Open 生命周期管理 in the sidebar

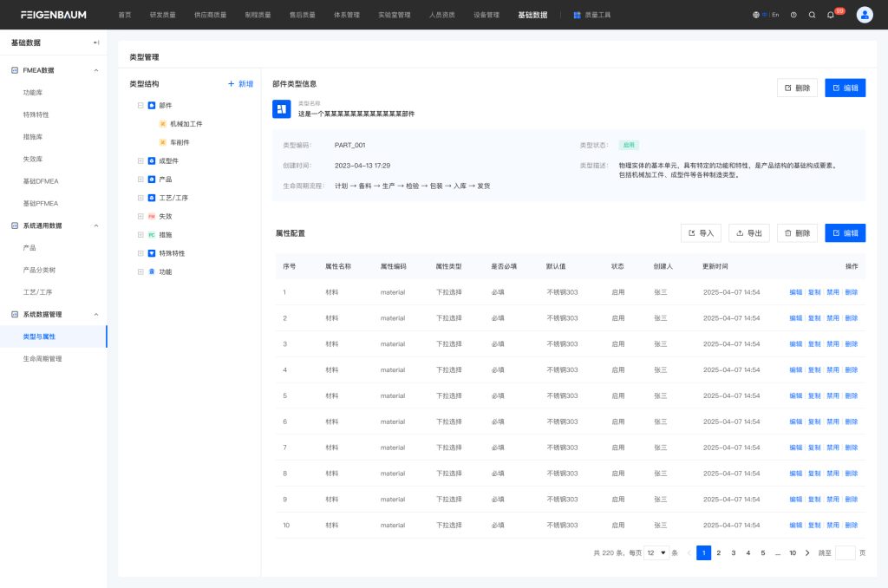[x=42, y=359]
